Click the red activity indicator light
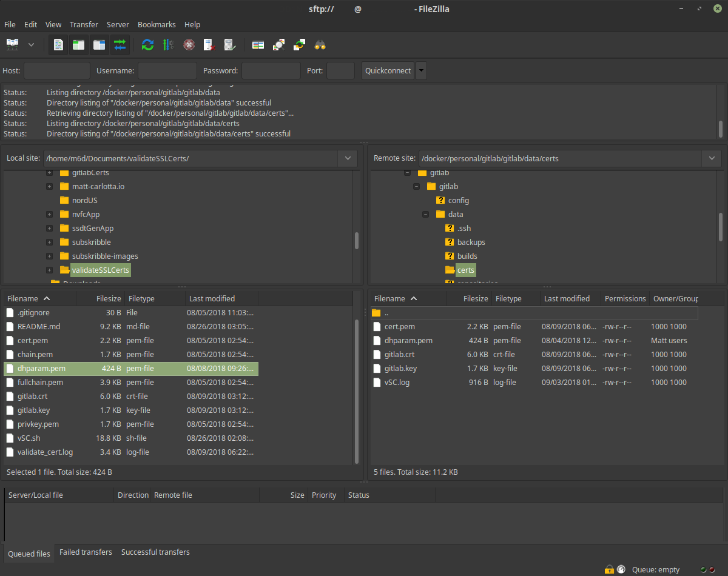 [x=712, y=570]
